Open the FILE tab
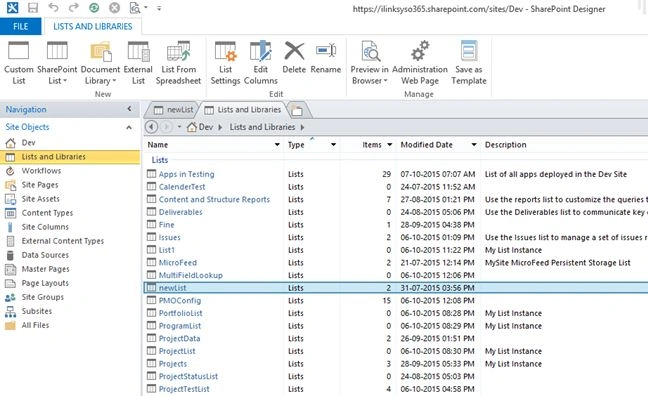 point(21,26)
